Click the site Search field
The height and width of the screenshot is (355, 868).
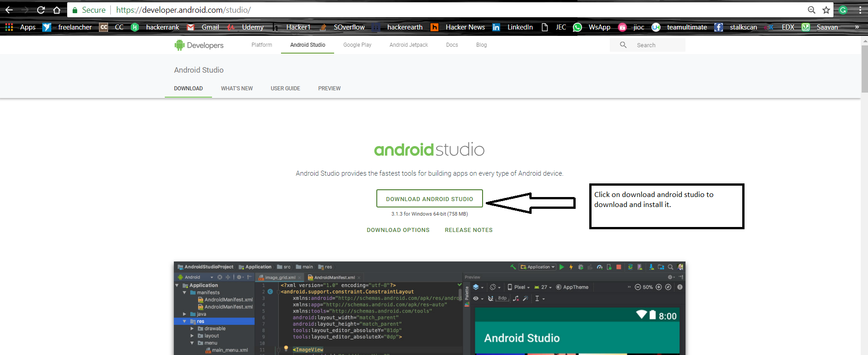click(647, 45)
